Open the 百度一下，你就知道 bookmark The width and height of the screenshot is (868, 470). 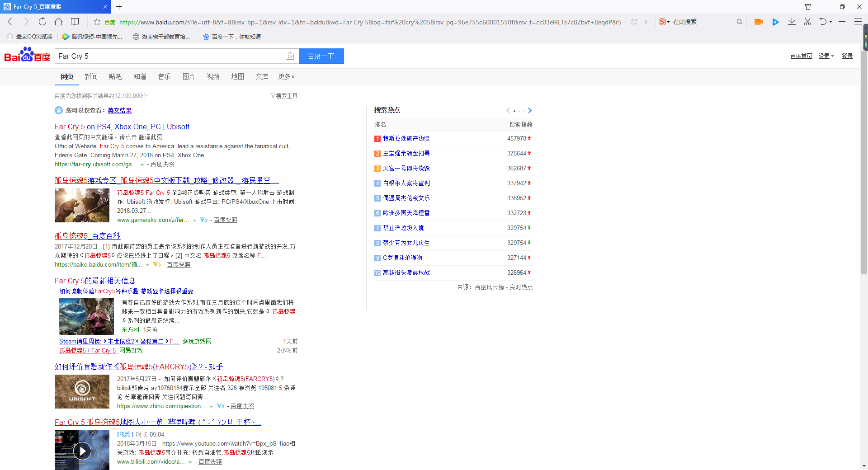pyautogui.click(x=231, y=37)
